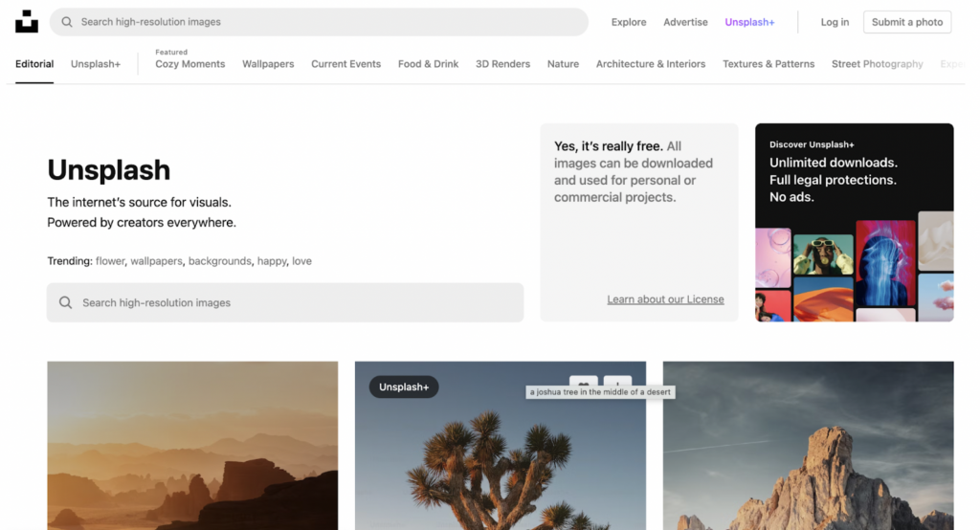Open the Advertise link in the header

[685, 22]
